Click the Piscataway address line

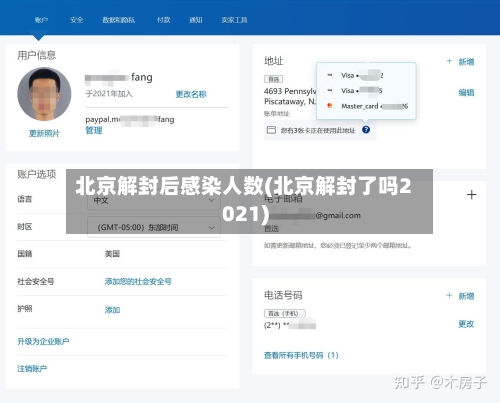[x=290, y=101]
